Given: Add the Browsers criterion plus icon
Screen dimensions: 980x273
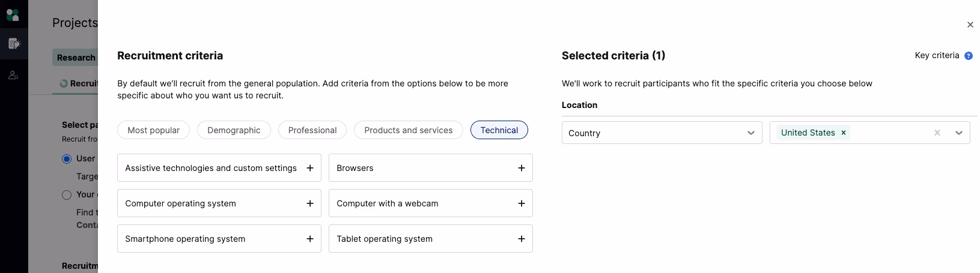Looking at the screenshot, I should tap(522, 168).
